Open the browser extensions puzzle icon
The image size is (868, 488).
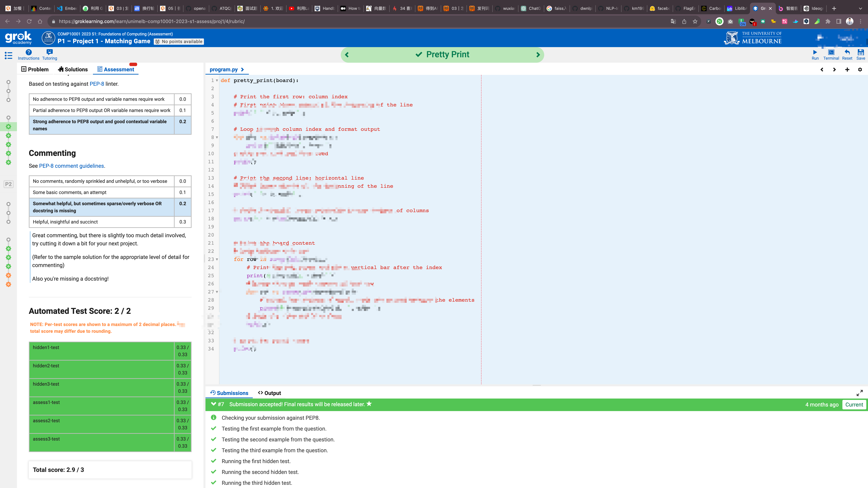[828, 22]
